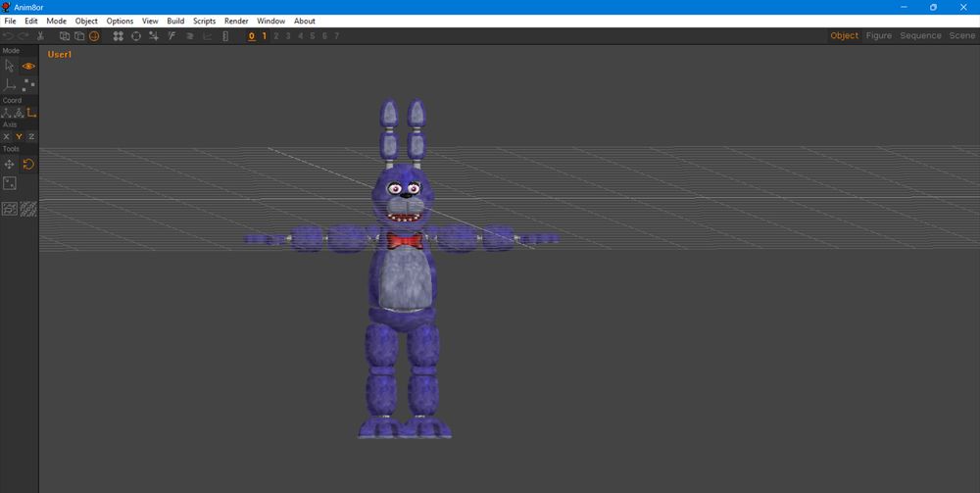Toggle the X axis button
Image resolution: width=980 pixels, height=493 pixels.
point(6,137)
